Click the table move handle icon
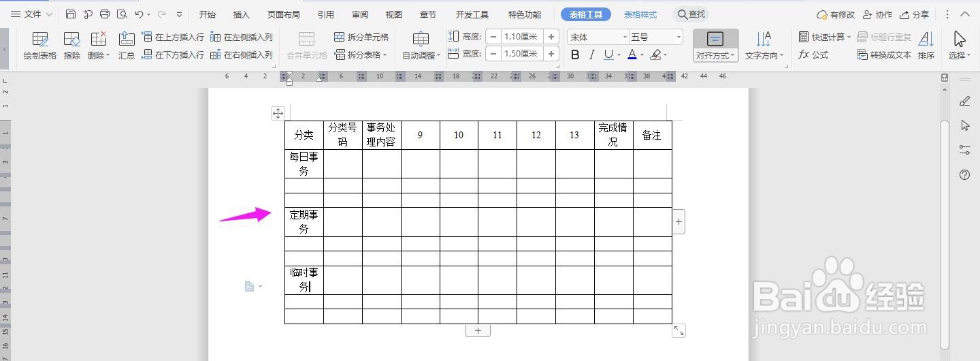The image size is (980, 361). [x=278, y=113]
